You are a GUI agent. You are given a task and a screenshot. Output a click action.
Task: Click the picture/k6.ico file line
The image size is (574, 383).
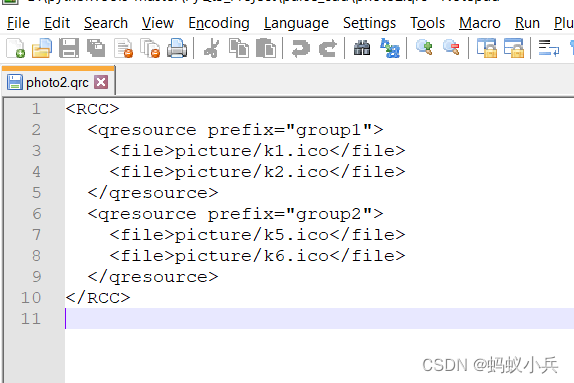[x=257, y=256]
